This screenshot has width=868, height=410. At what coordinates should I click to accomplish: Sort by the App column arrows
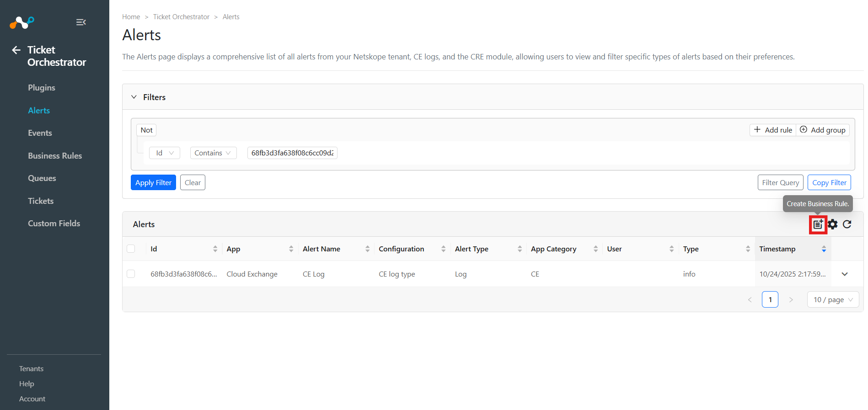(x=291, y=249)
